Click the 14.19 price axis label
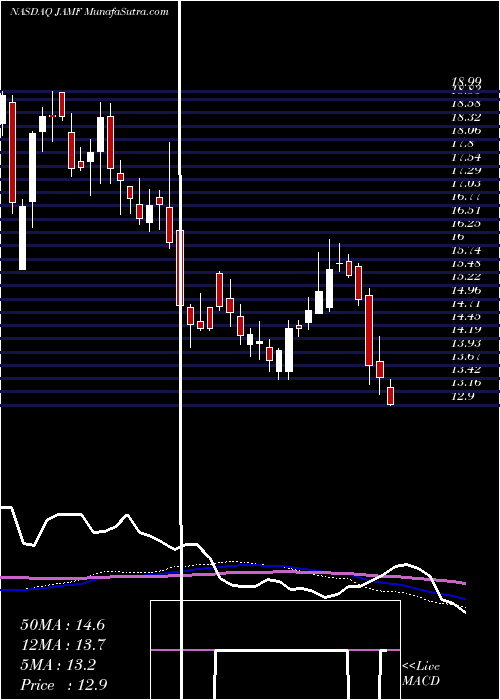Screen dimensions: 500x700 (x=466, y=330)
